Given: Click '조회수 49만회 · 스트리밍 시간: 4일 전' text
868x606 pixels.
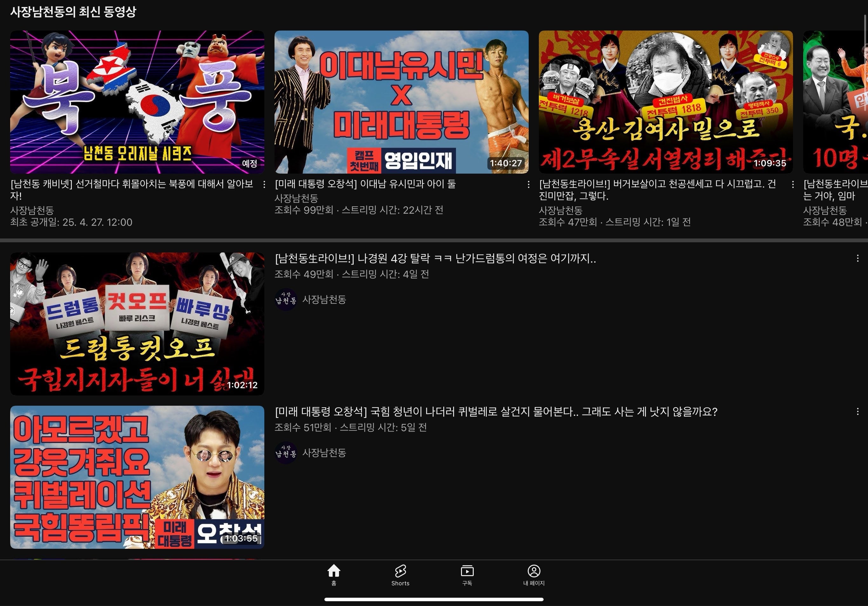Looking at the screenshot, I should [x=352, y=274].
